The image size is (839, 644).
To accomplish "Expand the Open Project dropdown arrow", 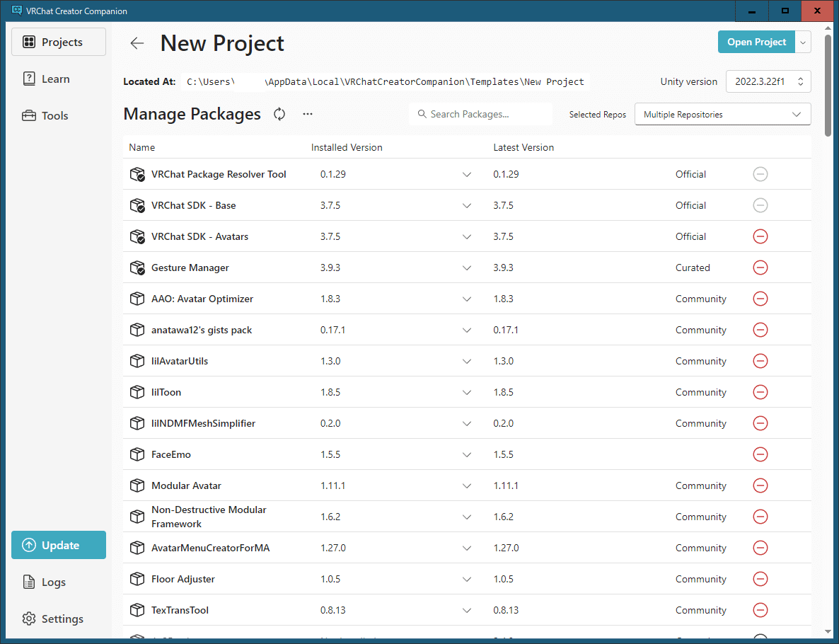I will click(x=803, y=42).
